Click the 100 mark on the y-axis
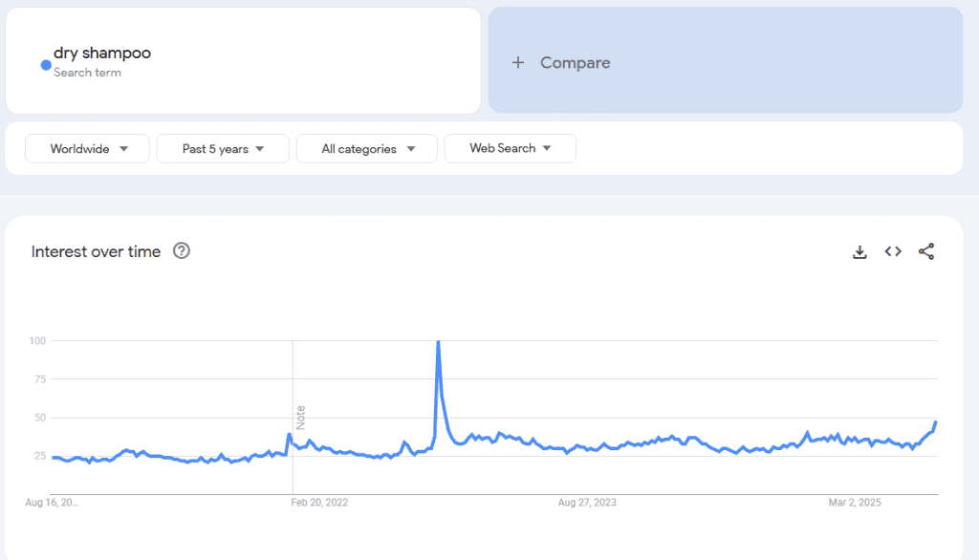Viewport: 979px width, 560px height. tap(35, 340)
